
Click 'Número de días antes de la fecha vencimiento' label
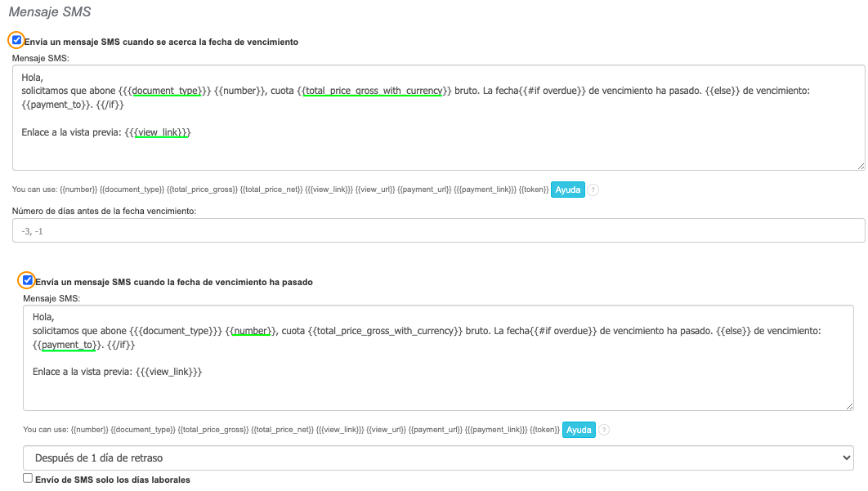pos(104,212)
